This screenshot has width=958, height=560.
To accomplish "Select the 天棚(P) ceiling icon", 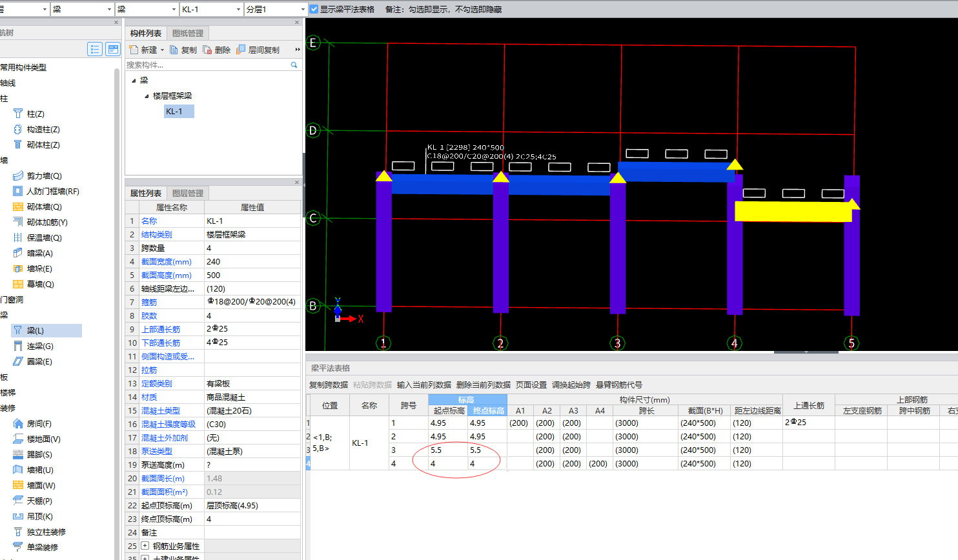I will [18, 501].
